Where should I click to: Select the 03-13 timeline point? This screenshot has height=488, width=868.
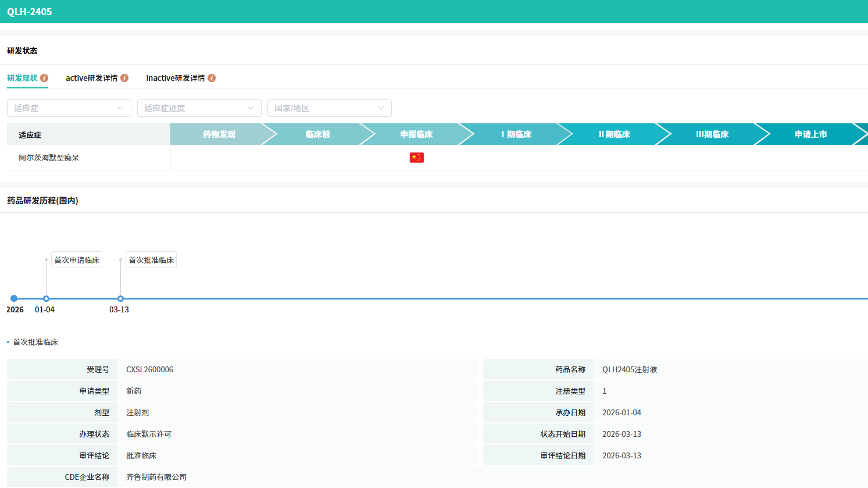pos(120,298)
